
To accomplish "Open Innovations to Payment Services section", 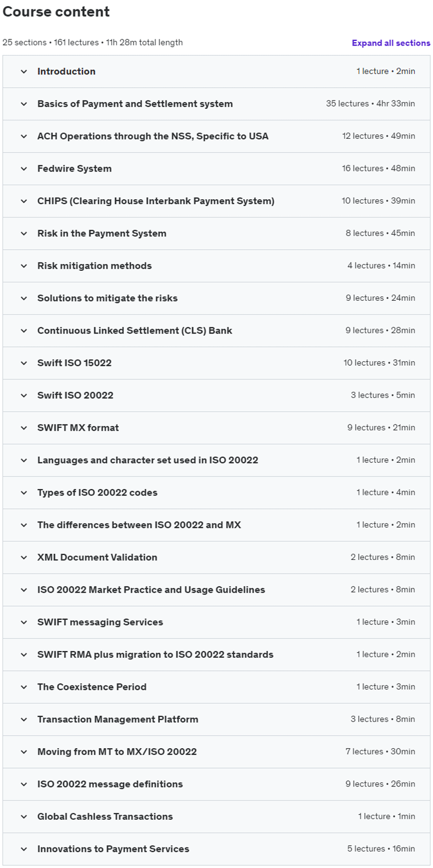I will point(216,849).
